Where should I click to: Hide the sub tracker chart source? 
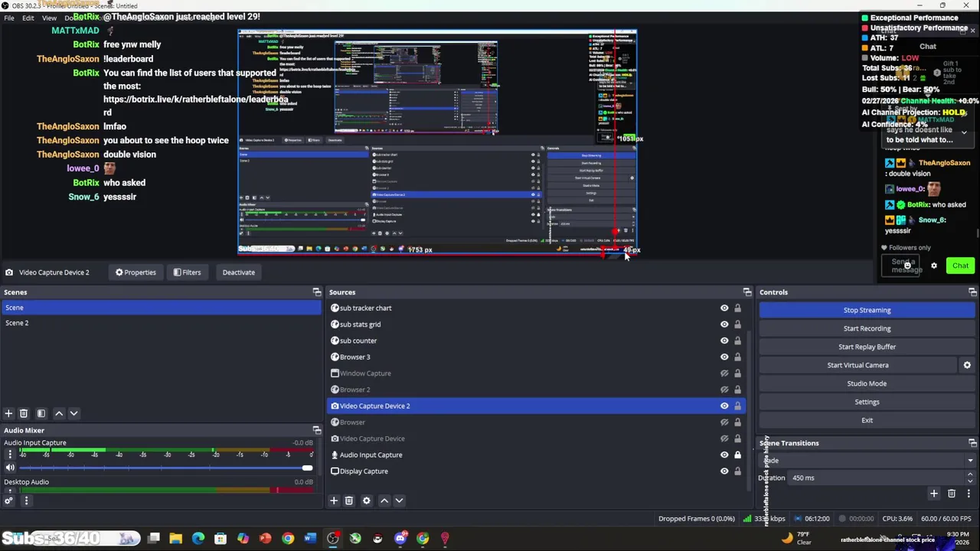click(724, 308)
